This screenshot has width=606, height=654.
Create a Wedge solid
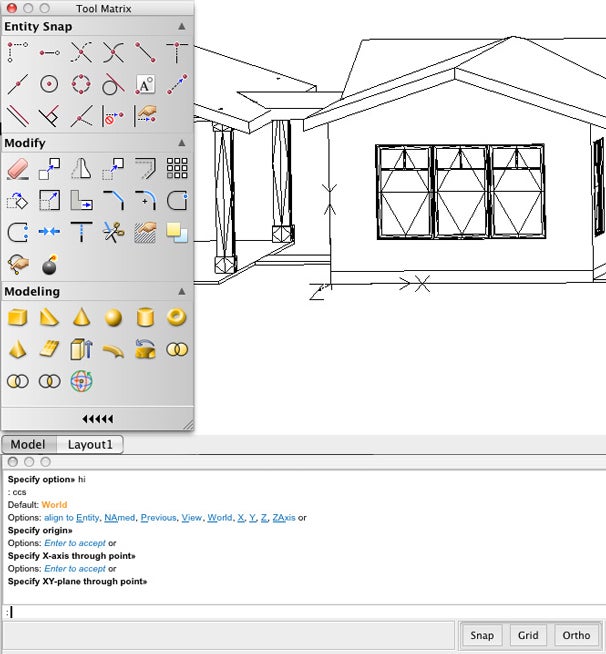(x=49, y=317)
